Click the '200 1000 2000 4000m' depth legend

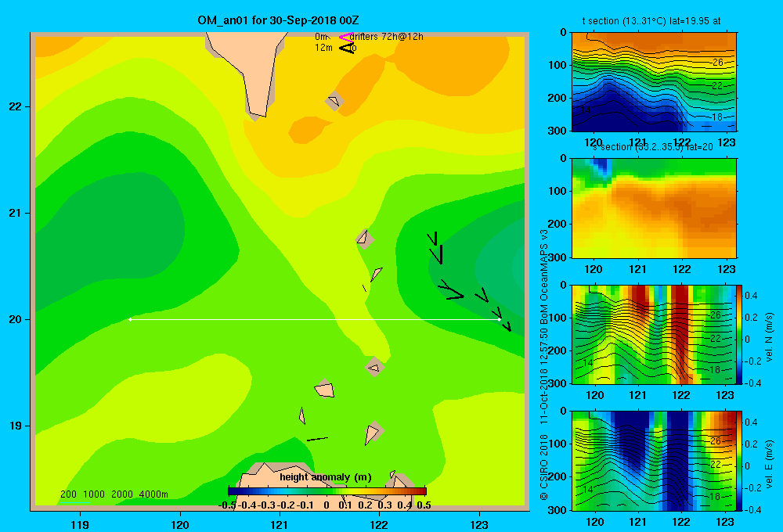coord(114,494)
